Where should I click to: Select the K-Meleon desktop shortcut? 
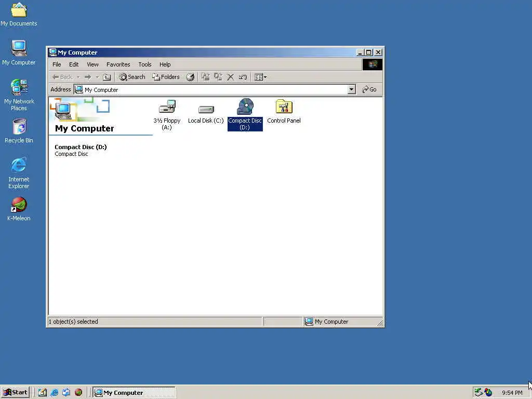pos(19,209)
